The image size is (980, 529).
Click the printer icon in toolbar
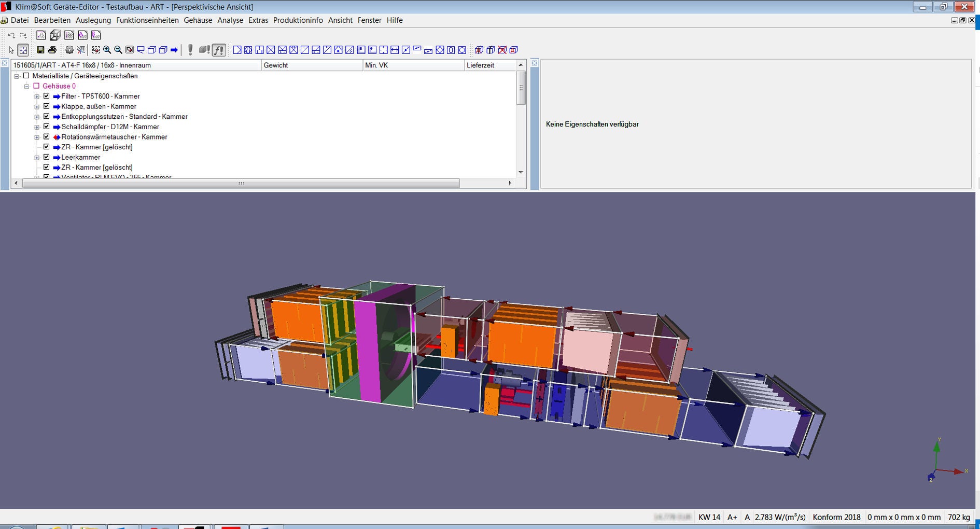tap(52, 50)
